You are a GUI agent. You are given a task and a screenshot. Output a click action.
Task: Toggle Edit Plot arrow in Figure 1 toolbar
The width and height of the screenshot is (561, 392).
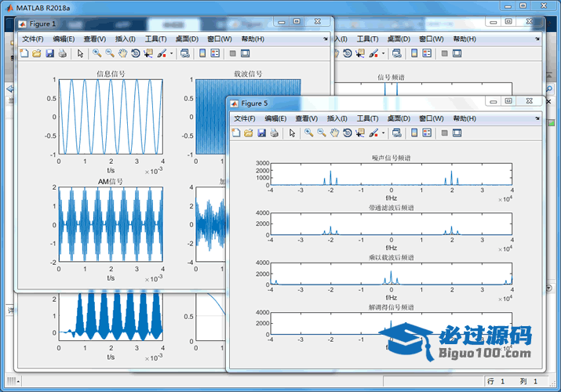[80, 53]
